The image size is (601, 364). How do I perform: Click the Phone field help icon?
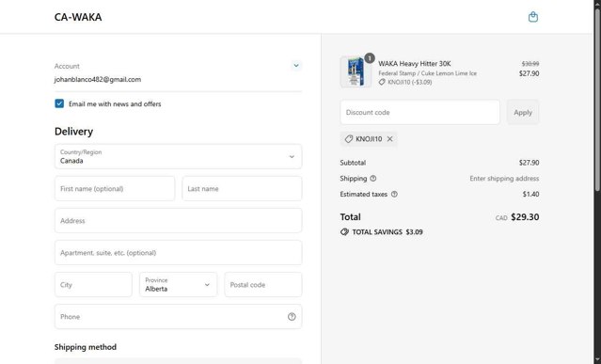(292, 316)
